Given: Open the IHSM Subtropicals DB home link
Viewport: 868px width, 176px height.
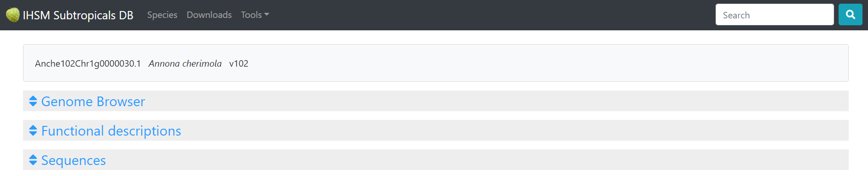Looking at the screenshot, I should click(70, 15).
